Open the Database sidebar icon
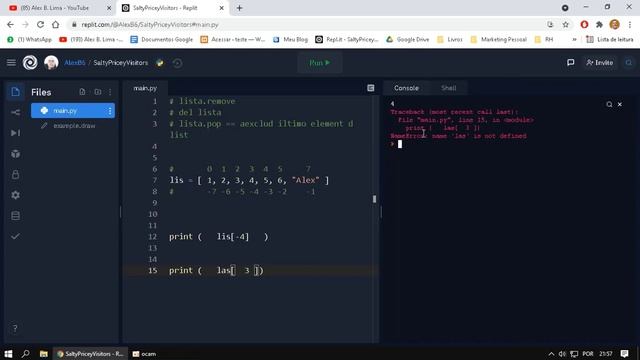 (16, 216)
